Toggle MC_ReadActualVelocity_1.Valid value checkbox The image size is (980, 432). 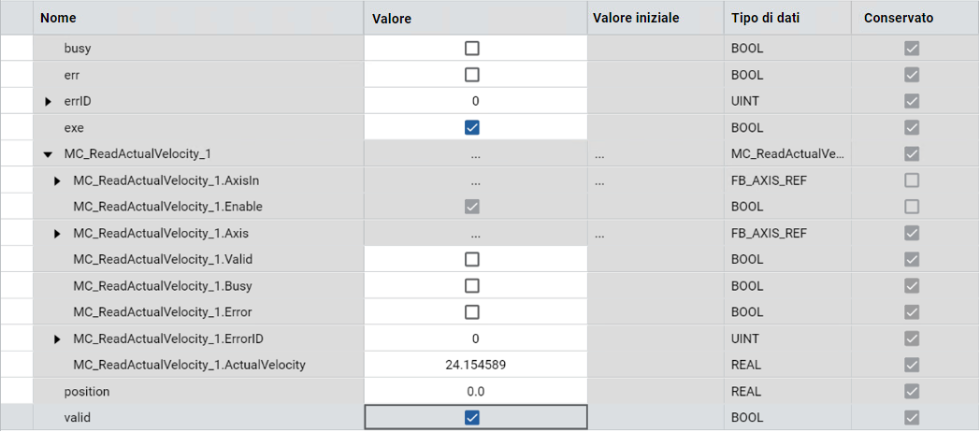coord(472,259)
